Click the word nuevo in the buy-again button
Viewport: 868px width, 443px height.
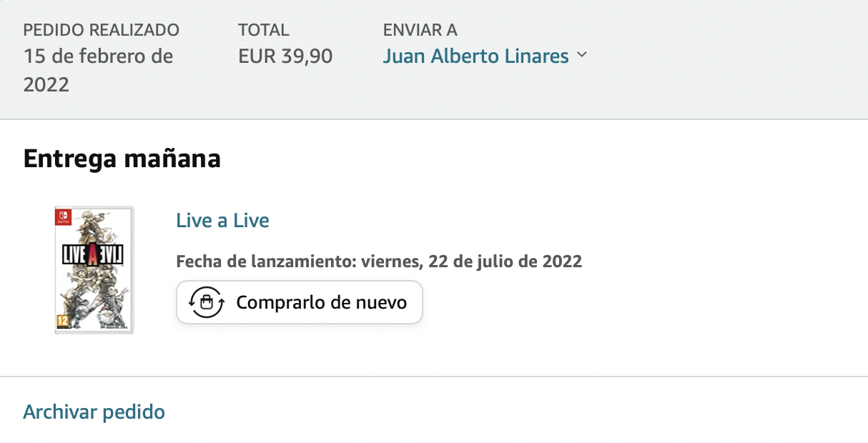pos(381,302)
